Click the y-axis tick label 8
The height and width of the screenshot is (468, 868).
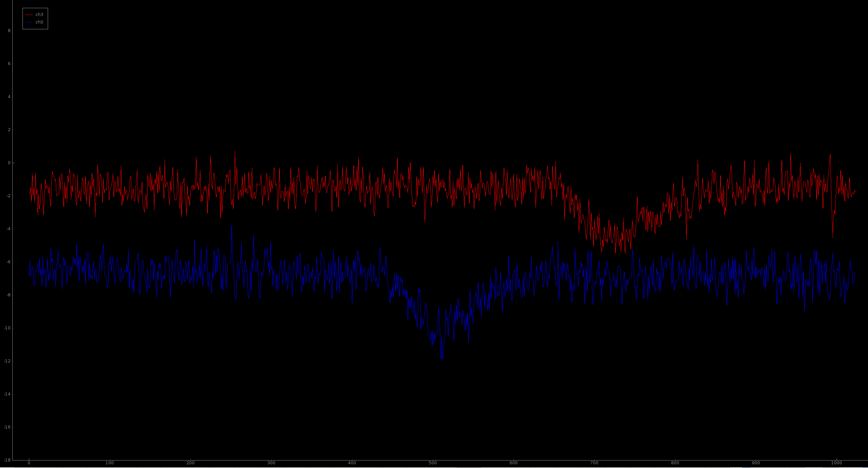(x=9, y=31)
